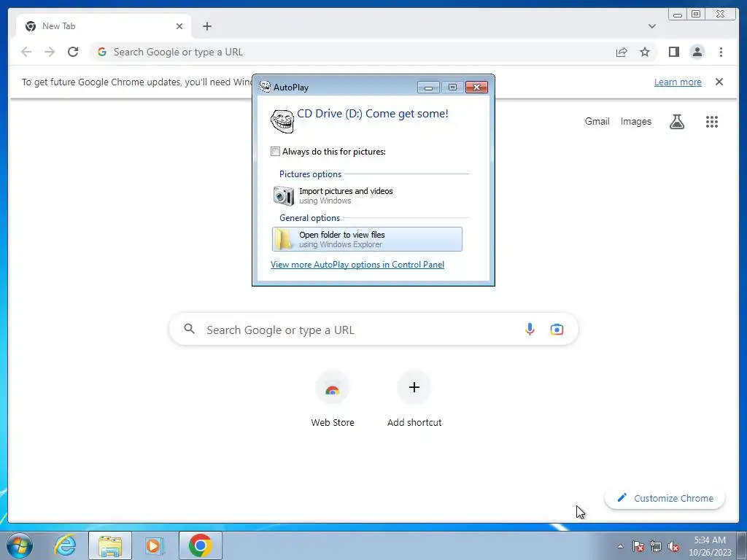
Task: Open Windows Explorer from taskbar
Action: point(109,545)
